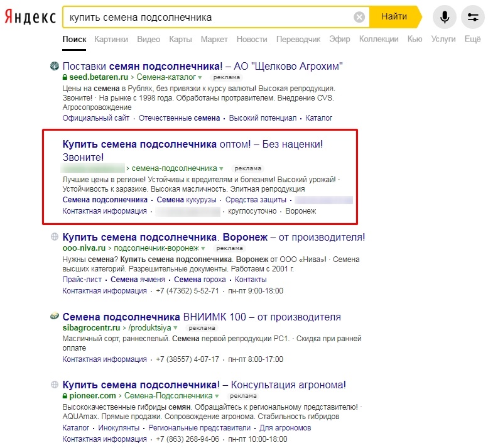
Task: Open the Карты tab
Action: 180,39
